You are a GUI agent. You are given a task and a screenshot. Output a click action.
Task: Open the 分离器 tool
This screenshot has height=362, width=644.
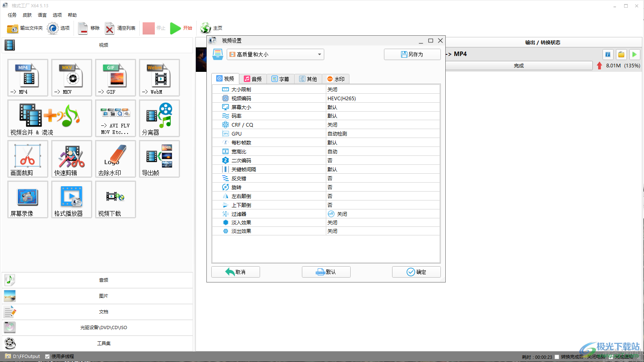point(159,118)
